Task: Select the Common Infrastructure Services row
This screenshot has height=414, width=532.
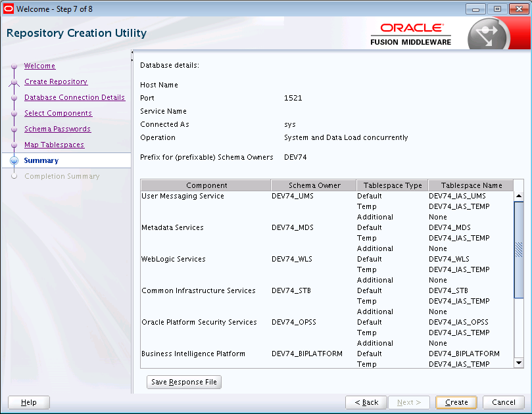Action: [327, 291]
